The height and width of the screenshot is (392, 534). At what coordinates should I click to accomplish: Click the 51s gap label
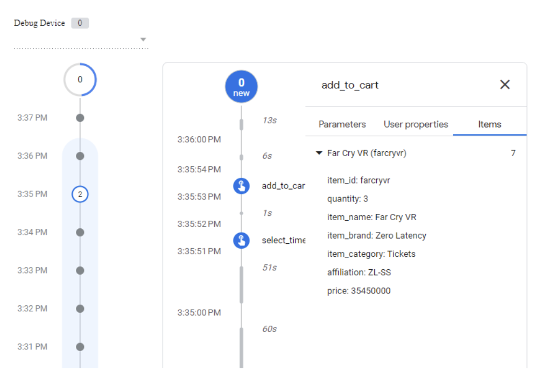269,268
